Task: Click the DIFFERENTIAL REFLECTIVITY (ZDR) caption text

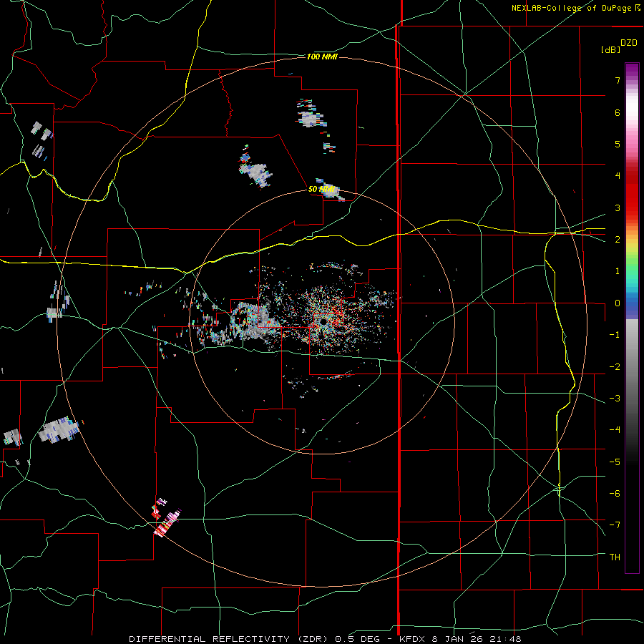Action: click(x=229, y=639)
